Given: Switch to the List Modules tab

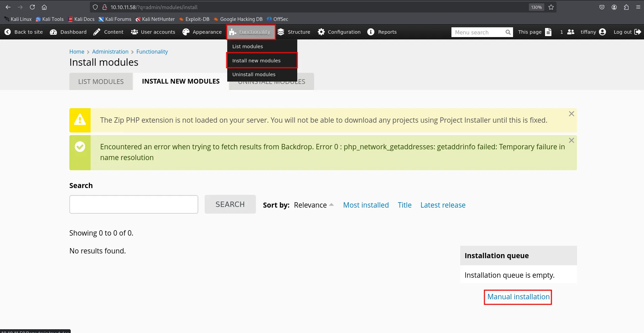Looking at the screenshot, I should click(101, 82).
